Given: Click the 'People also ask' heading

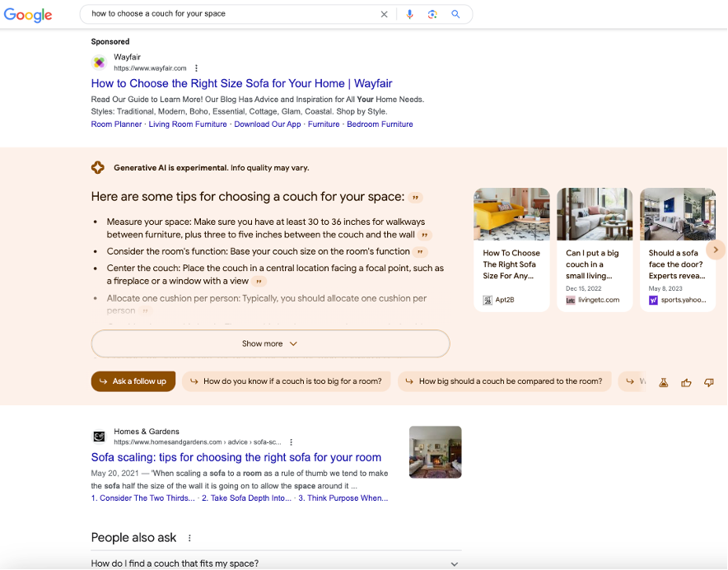Looking at the screenshot, I should (x=133, y=538).
